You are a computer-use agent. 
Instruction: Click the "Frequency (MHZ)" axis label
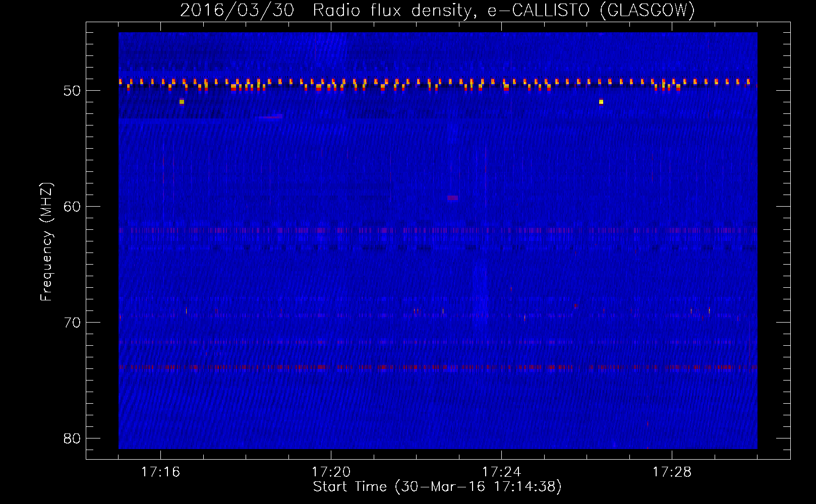pyautogui.click(x=46, y=242)
